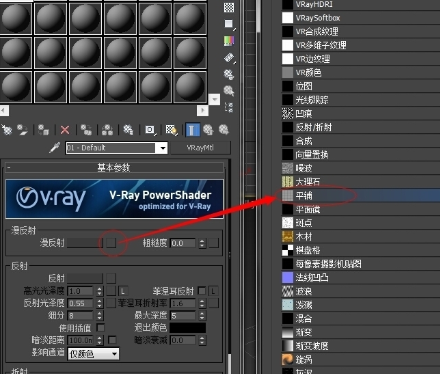The width and height of the screenshot is (440, 374).
Task: Click the 反射光泽度 map slot button
Action: click(x=111, y=303)
